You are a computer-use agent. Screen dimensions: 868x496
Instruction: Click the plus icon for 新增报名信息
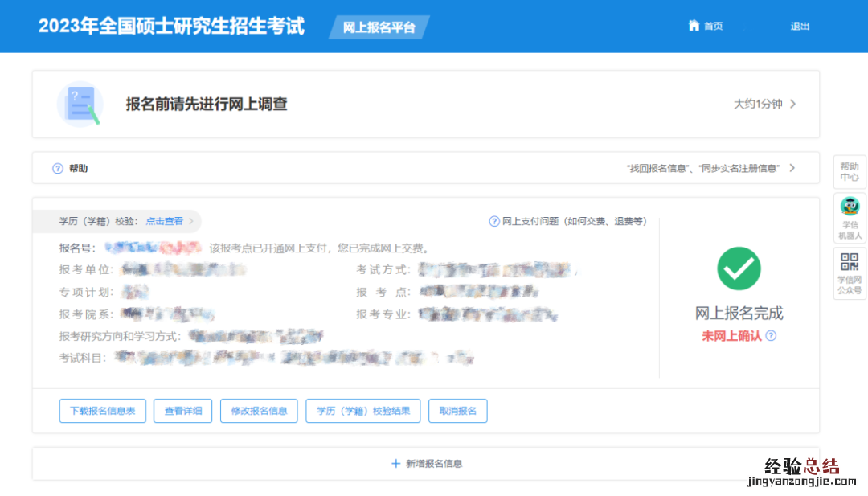pos(395,464)
